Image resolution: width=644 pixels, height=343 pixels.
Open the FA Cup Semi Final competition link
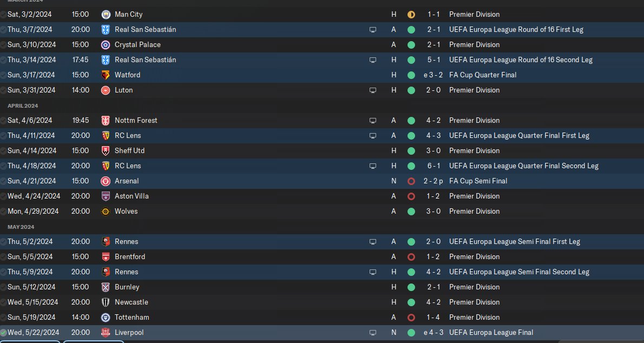pyautogui.click(x=478, y=181)
